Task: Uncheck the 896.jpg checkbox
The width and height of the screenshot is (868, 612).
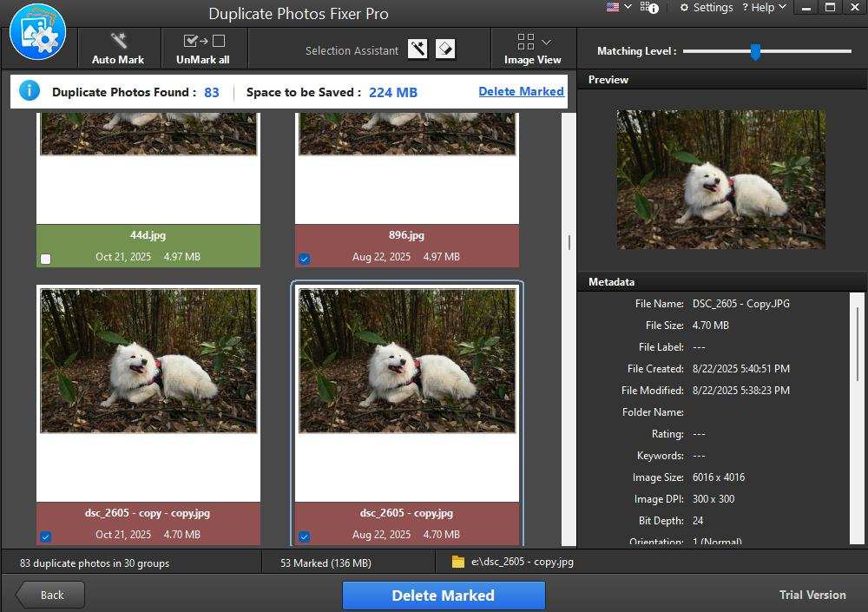Action: (x=305, y=259)
